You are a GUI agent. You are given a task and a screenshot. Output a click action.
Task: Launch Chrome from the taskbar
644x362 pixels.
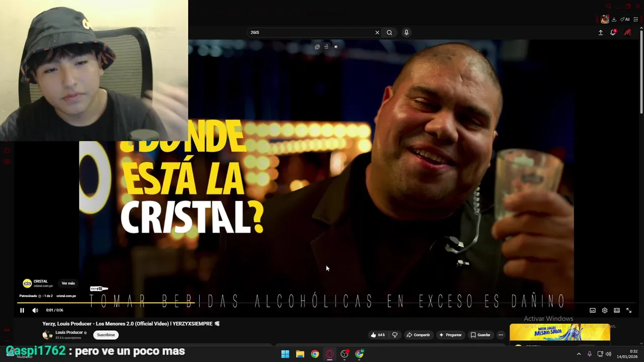click(314, 354)
